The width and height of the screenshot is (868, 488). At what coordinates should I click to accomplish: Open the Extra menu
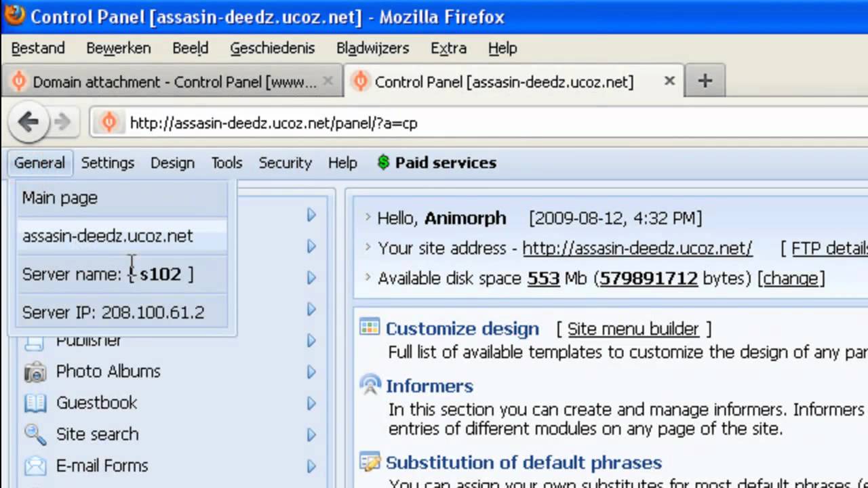point(448,48)
